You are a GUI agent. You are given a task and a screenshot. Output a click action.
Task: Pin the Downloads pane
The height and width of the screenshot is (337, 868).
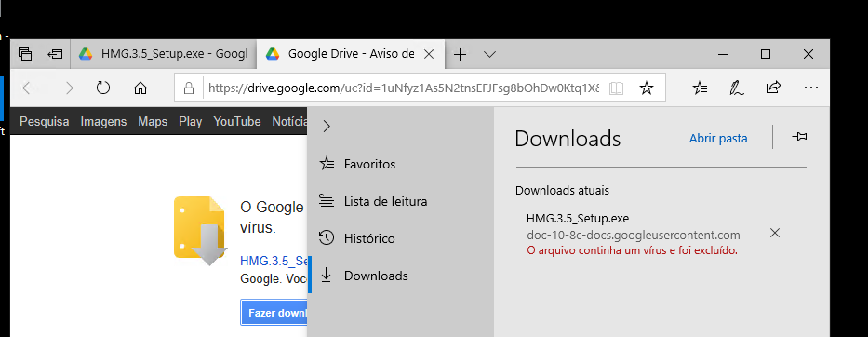point(799,137)
